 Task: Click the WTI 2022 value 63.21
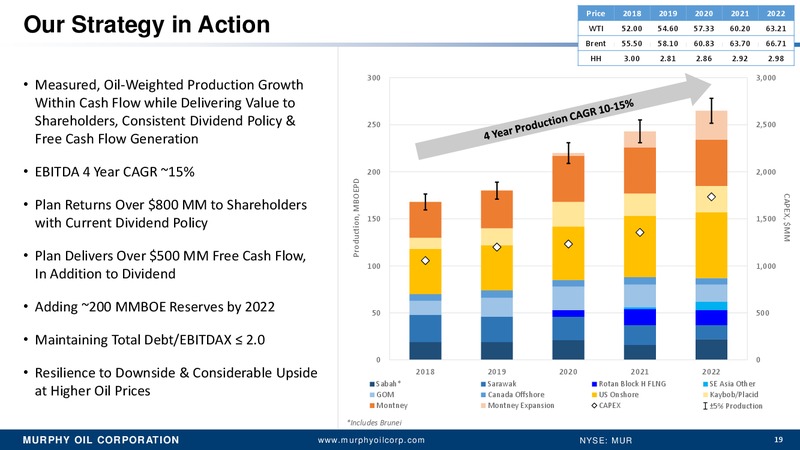pos(776,29)
